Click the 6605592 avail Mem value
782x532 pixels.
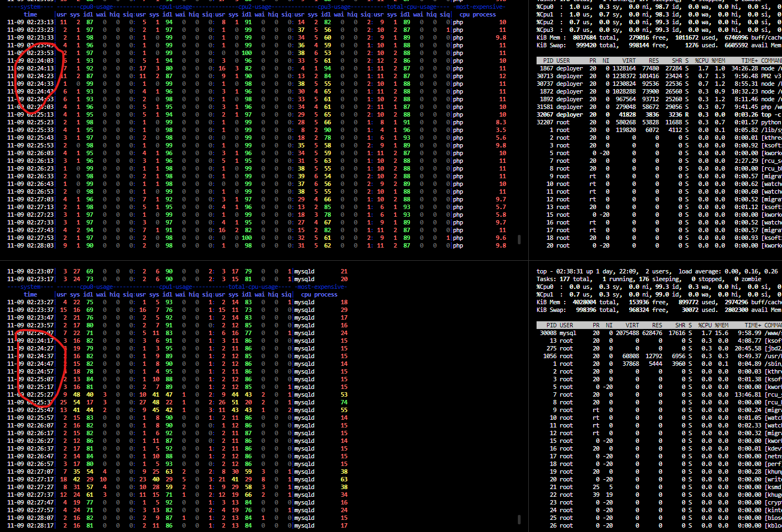(x=737, y=45)
